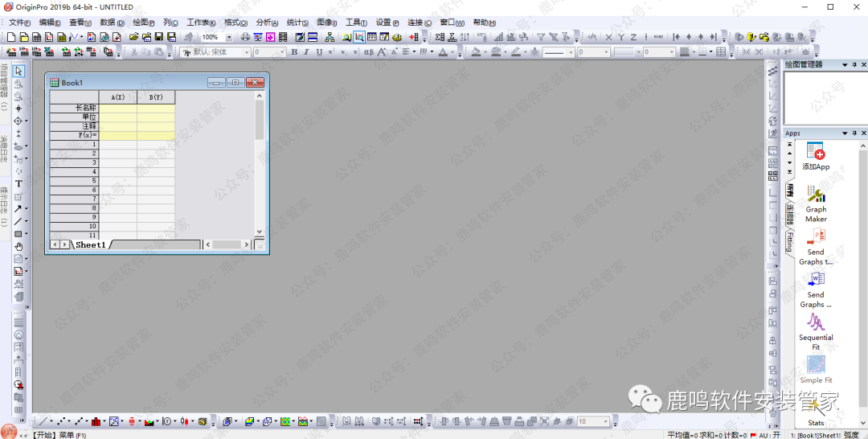This screenshot has width=868, height=439.
Task: Open the 分析 (Analysis) menu
Action: tap(266, 23)
